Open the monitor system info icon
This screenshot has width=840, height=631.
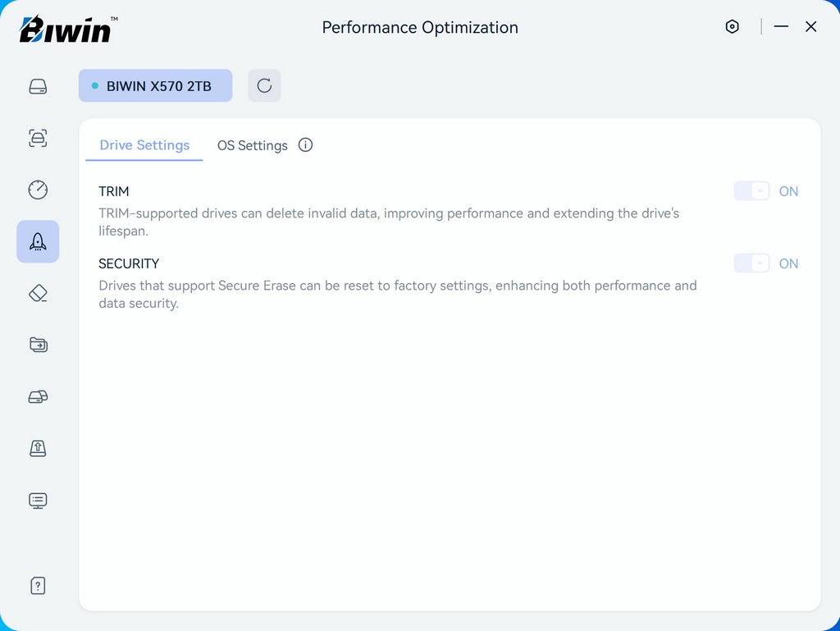tap(38, 500)
